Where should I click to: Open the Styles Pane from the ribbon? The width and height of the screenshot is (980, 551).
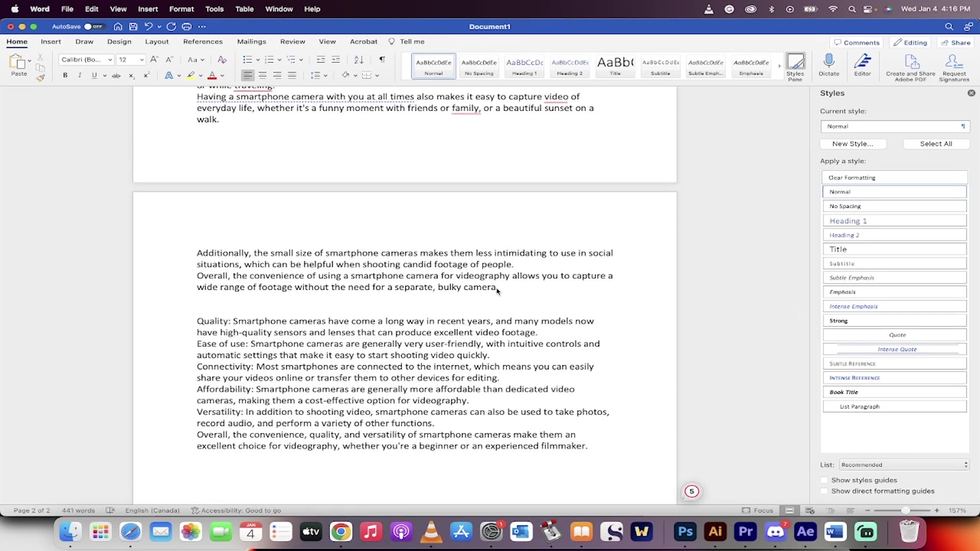coord(796,66)
